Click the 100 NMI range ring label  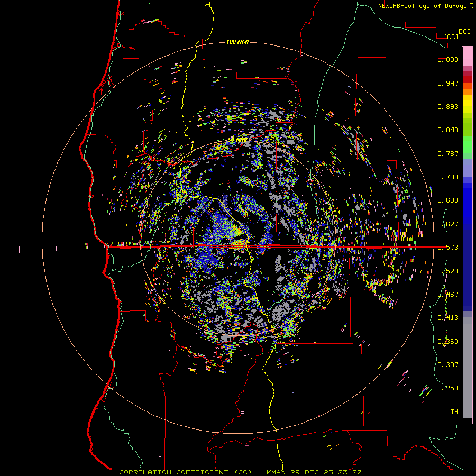pos(237,42)
